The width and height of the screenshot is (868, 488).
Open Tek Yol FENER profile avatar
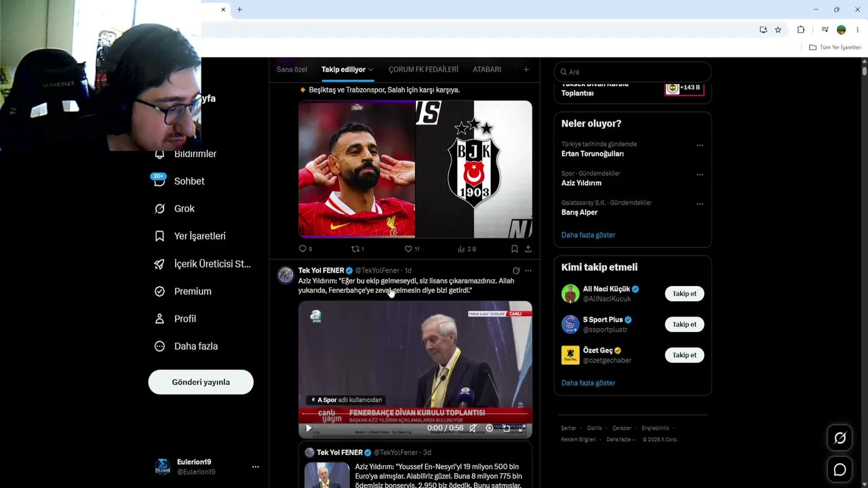pyautogui.click(x=285, y=274)
